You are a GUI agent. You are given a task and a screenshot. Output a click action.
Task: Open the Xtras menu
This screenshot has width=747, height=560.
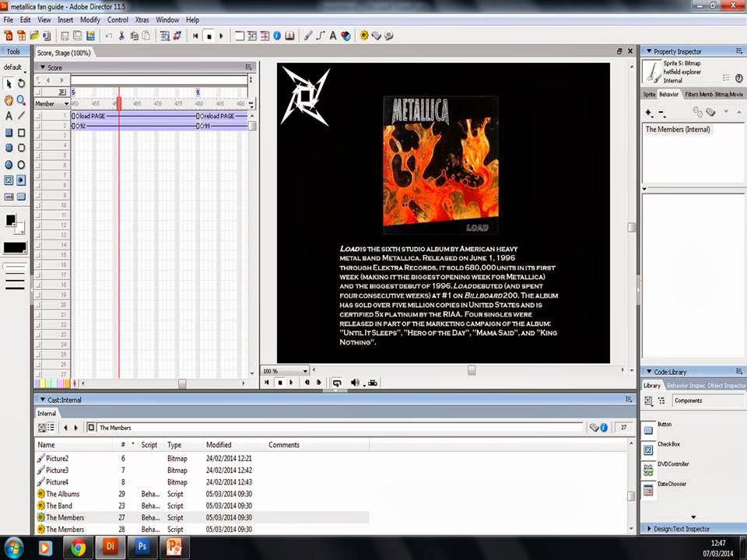point(142,20)
